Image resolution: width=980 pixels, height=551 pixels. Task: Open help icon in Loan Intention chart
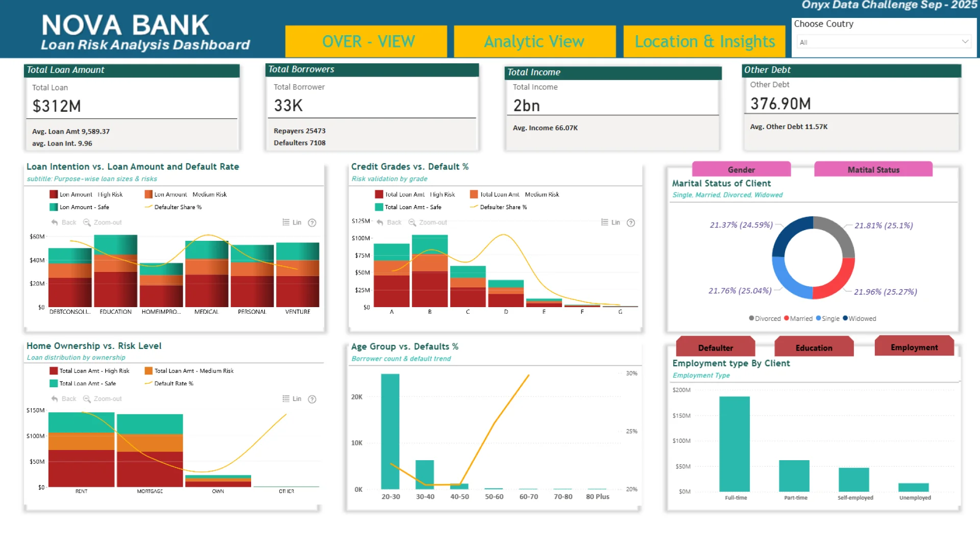pos(312,222)
